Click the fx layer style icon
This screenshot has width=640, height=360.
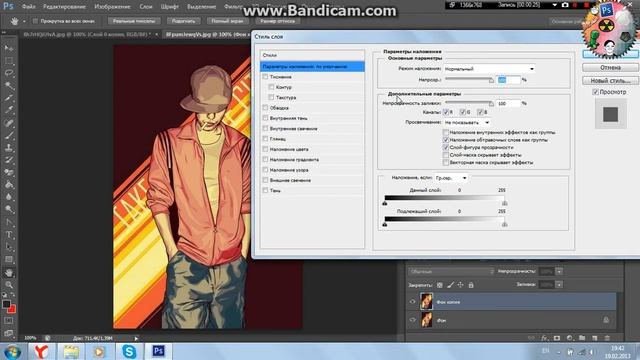[544, 338]
